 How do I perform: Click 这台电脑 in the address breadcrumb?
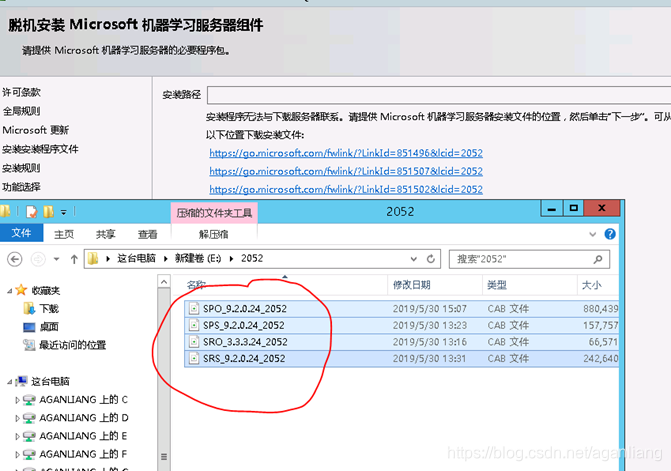click(x=137, y=258)
